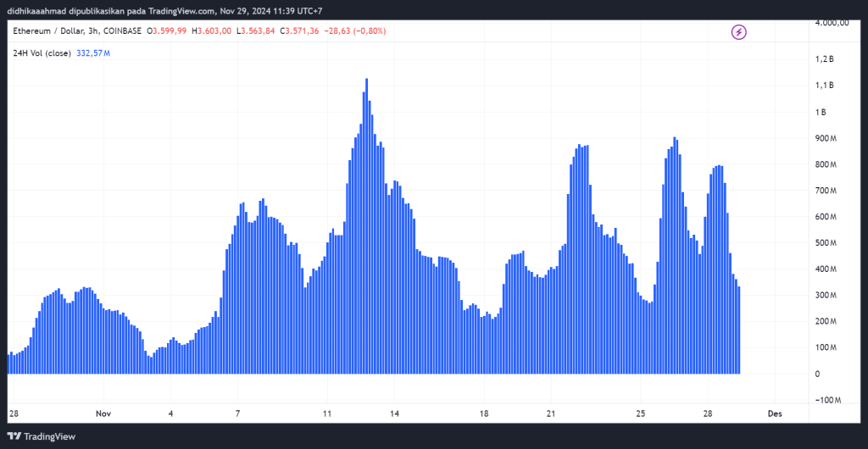
Task: Click the 500 M axis label
Action: point(826,243)
